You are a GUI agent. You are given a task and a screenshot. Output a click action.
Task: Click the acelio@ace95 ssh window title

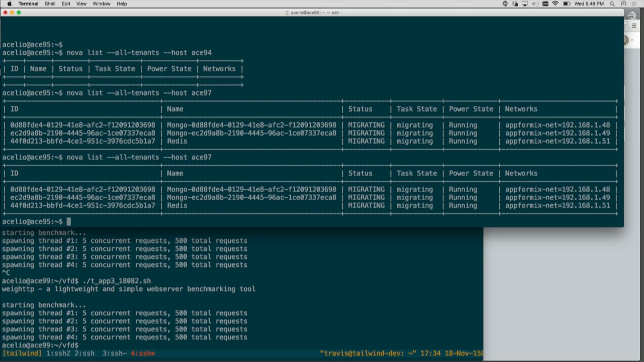(x=312, y=13)
